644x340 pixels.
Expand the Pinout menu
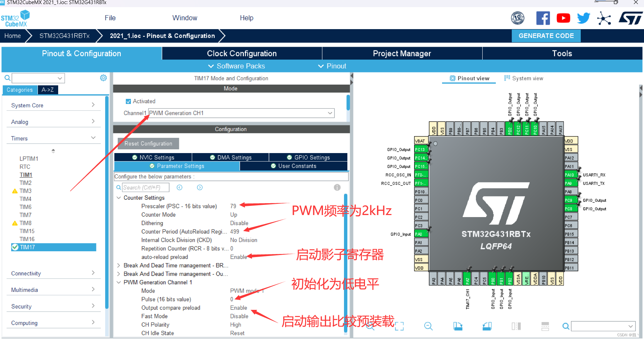pos(332,66)
